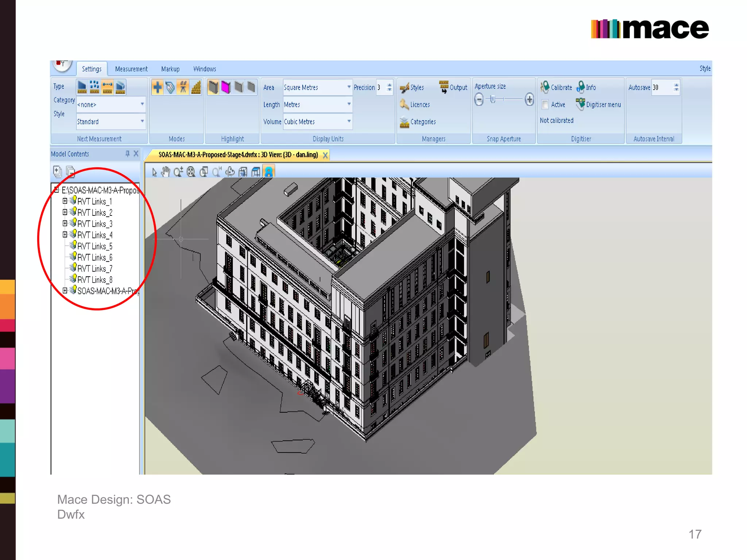Close the Model Contents panel
Viewport: 747px width, 560px height.
coord(136,154)
